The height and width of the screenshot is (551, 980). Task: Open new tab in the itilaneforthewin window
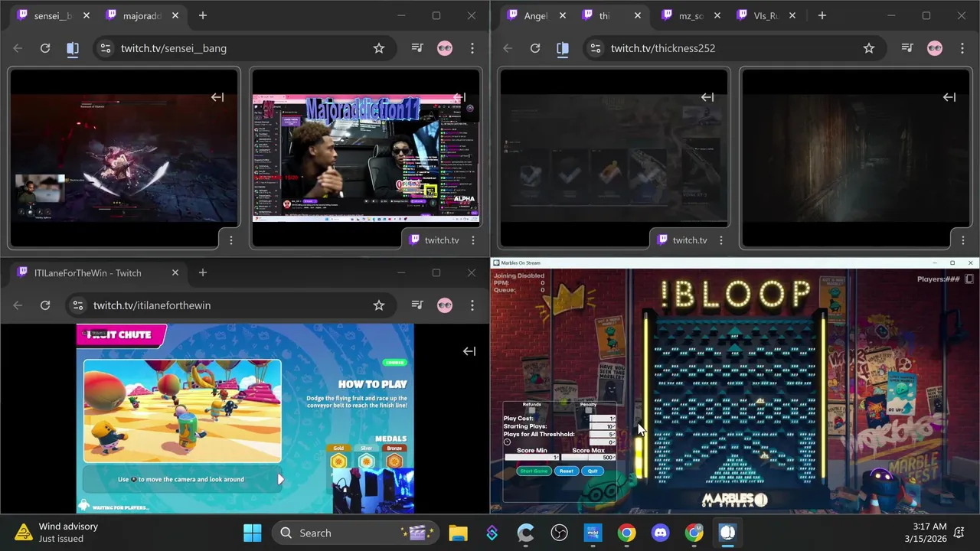click(203, 273)
